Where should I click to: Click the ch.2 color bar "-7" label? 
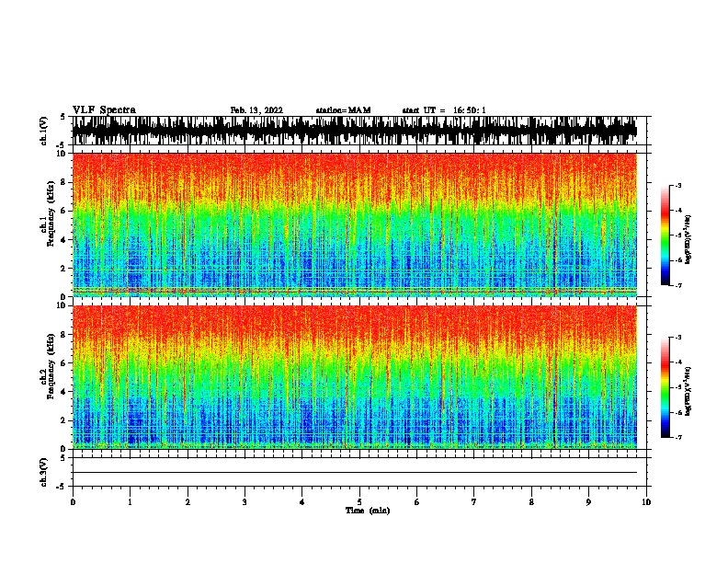click(677, 437)
